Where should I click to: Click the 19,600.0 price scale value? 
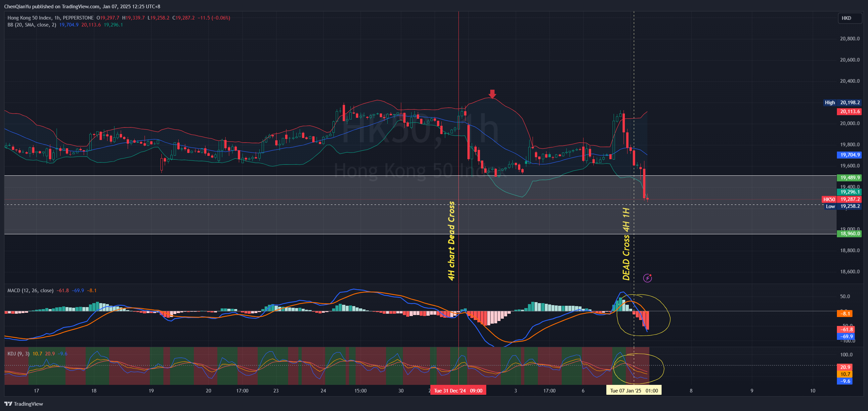point(850,166)
